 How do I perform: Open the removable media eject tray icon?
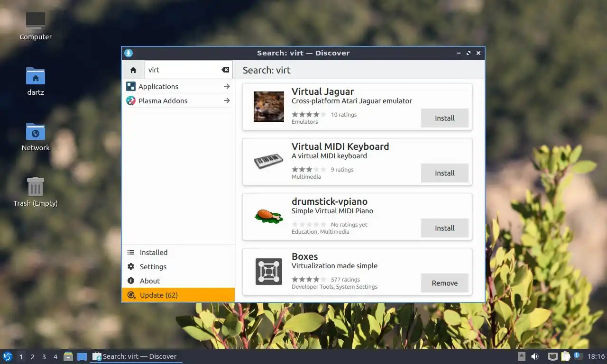pyautogui.click(x=522, y=356)
